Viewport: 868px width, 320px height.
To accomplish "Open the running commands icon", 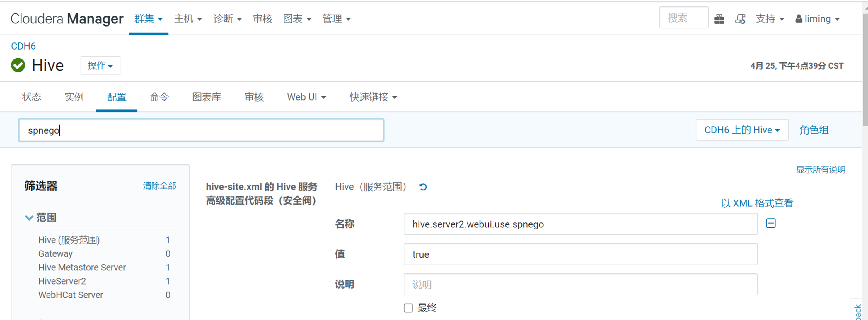I will [740, 19].
